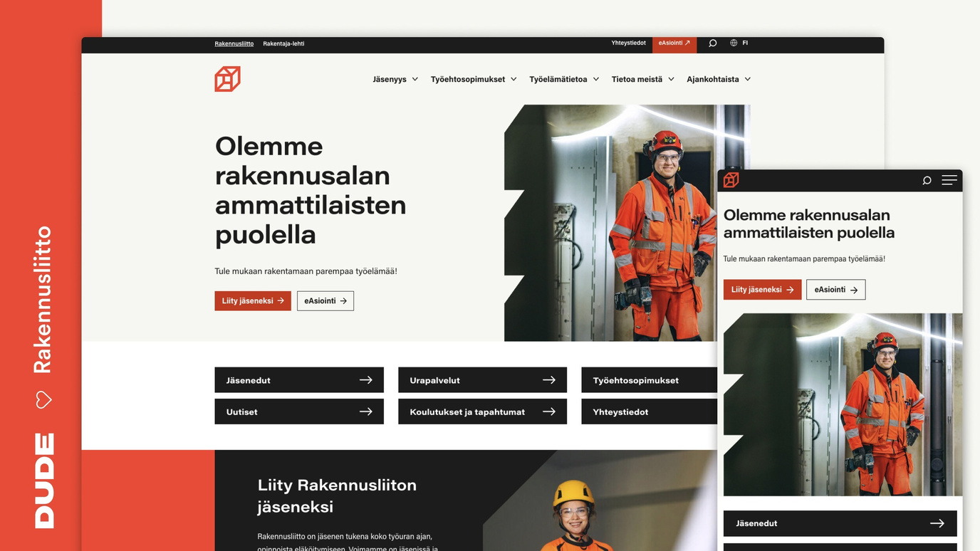Open the Rakentaja-lehti top bar link
The width and height of the screenshot is (980, 551).
click(x=283, y=43)
